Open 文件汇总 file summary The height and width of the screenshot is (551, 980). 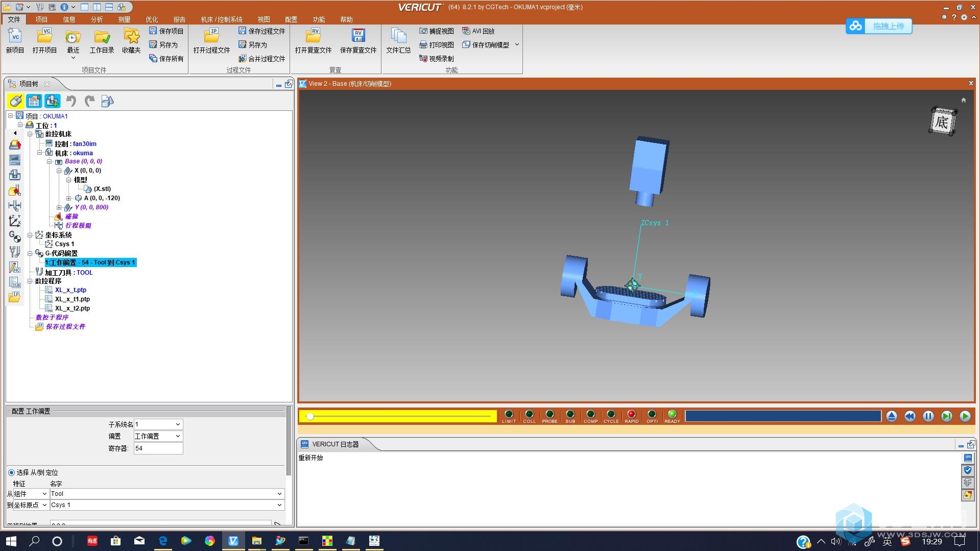coord(398,41)
